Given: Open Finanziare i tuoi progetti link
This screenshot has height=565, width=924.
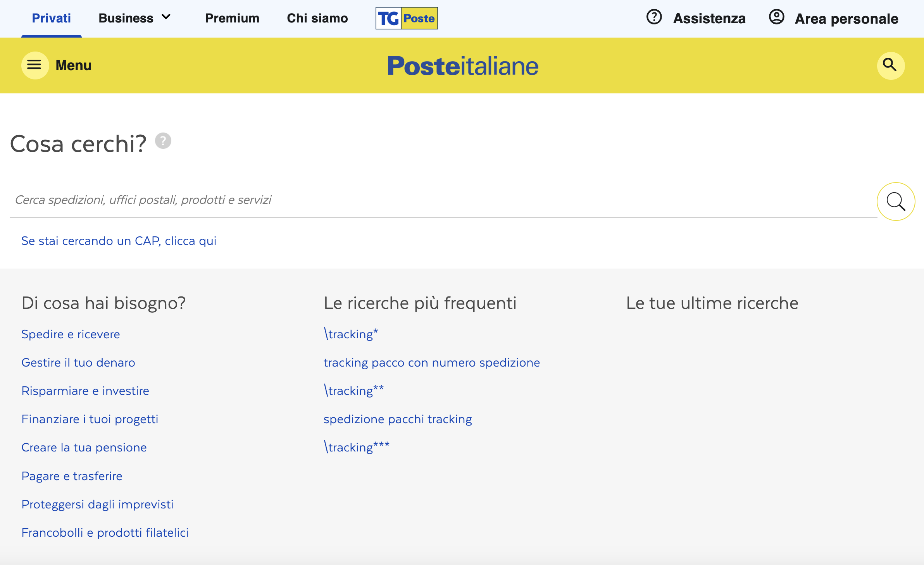Looking at the screenshot, I should (x=90, y=419).
